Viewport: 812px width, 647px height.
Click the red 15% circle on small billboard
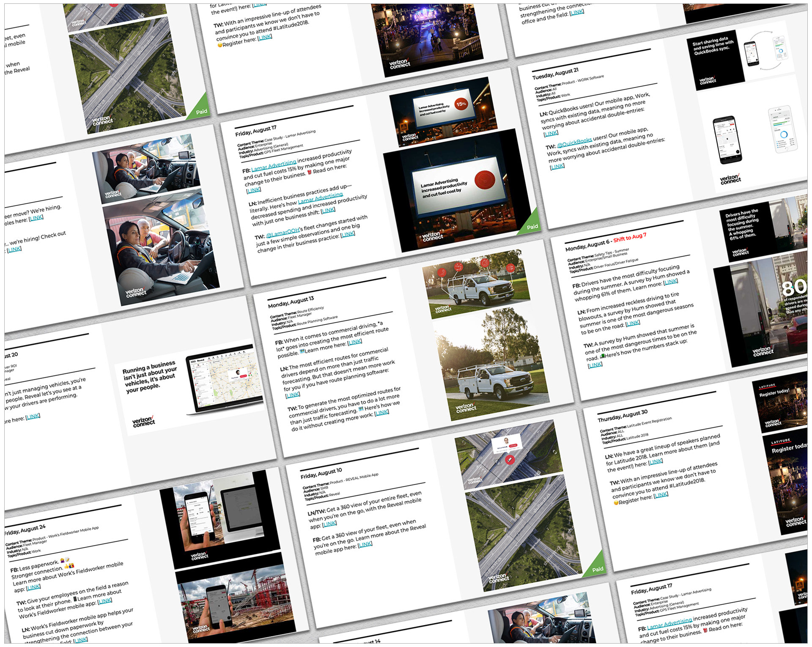point(461,104)
